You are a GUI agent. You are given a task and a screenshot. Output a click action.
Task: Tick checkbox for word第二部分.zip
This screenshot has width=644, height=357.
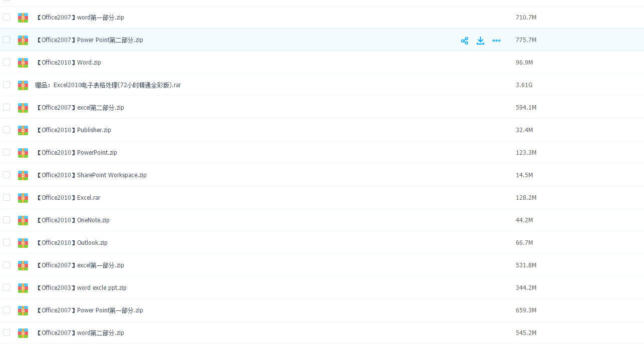click(7, 332)
